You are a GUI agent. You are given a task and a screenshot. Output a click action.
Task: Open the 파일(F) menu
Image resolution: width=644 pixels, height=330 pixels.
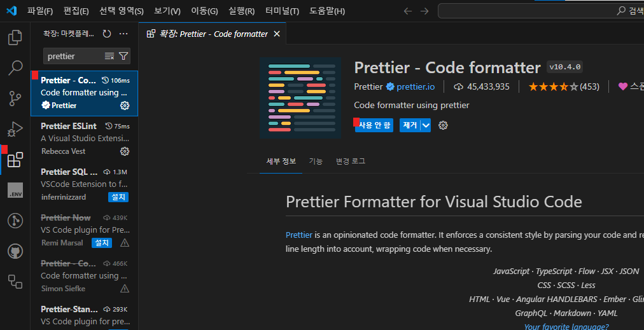pyautogui.click(x=40, y=11)
